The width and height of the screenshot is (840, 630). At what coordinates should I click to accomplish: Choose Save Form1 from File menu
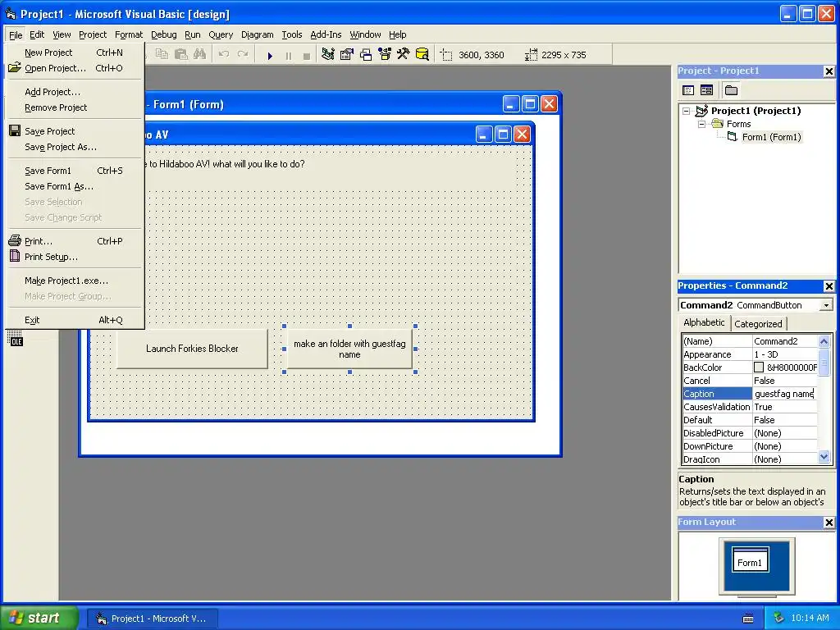coord(74,171)
